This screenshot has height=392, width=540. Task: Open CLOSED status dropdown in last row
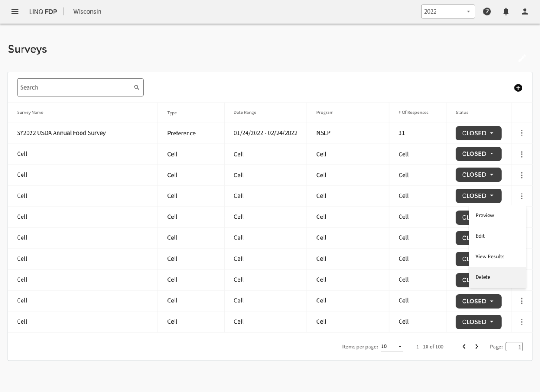(x=478, y=322)
